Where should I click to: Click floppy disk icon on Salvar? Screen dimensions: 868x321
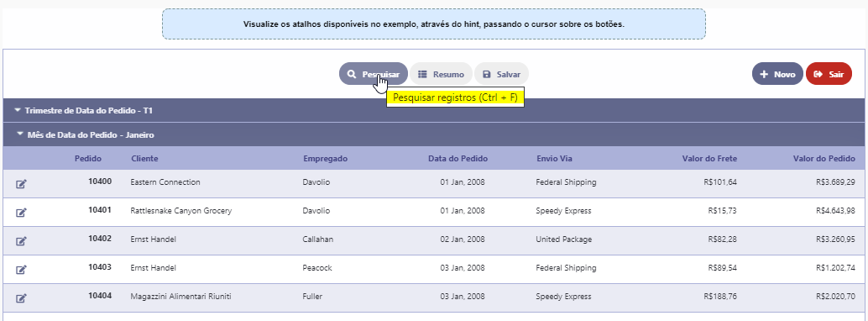tap(487, 74)
